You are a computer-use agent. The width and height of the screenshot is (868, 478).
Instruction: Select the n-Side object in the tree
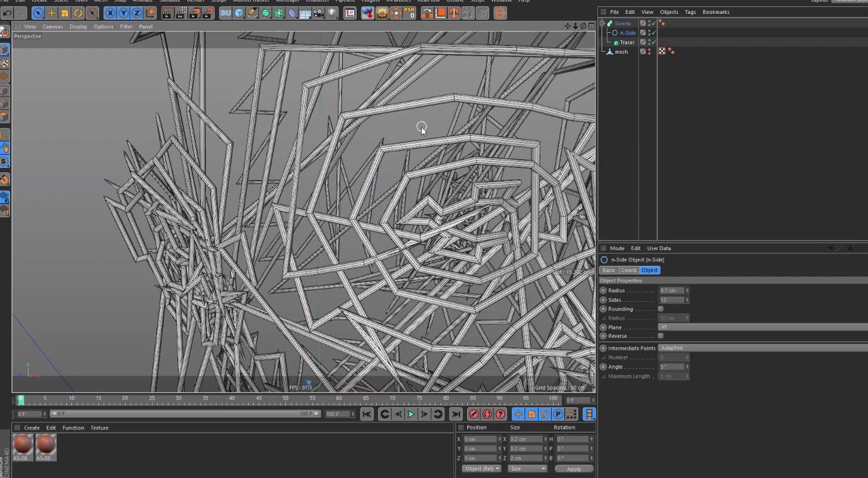pos(627,33)
